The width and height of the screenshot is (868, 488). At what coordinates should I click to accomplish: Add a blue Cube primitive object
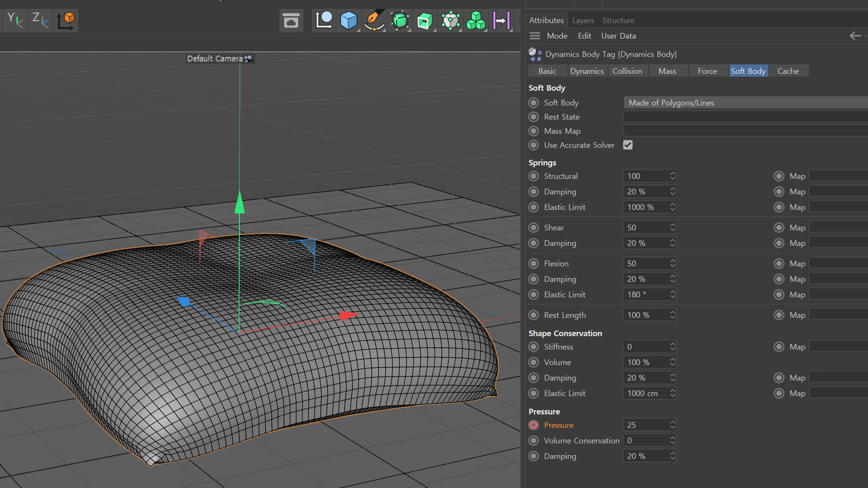349,21
